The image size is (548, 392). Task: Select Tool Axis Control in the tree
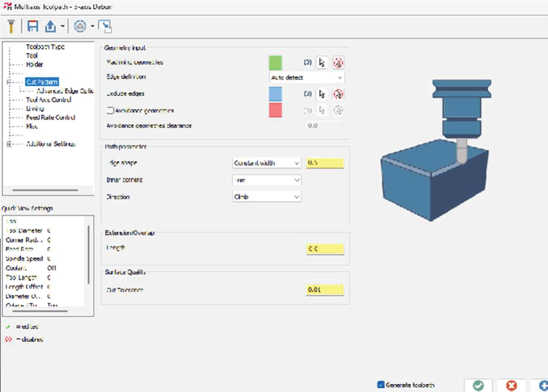pos(49,100)
